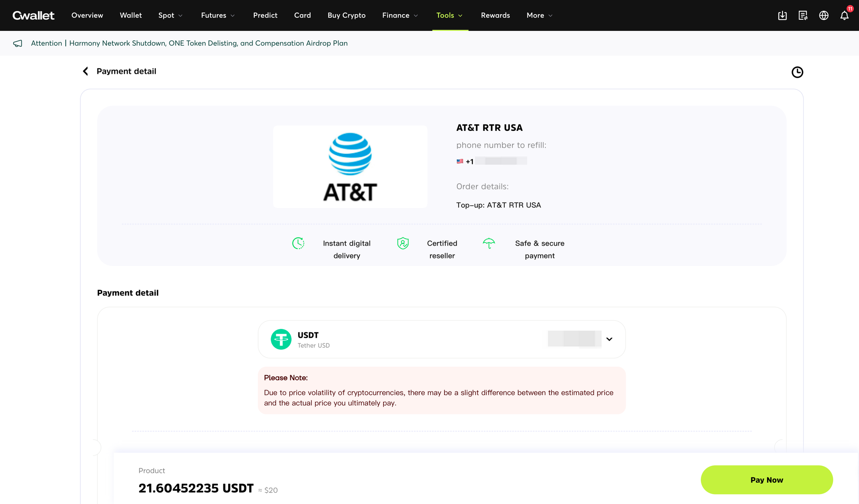Click the Instant digital delivery clock icon
Screen dimensions: 859x504
click(x=298, y=243)
